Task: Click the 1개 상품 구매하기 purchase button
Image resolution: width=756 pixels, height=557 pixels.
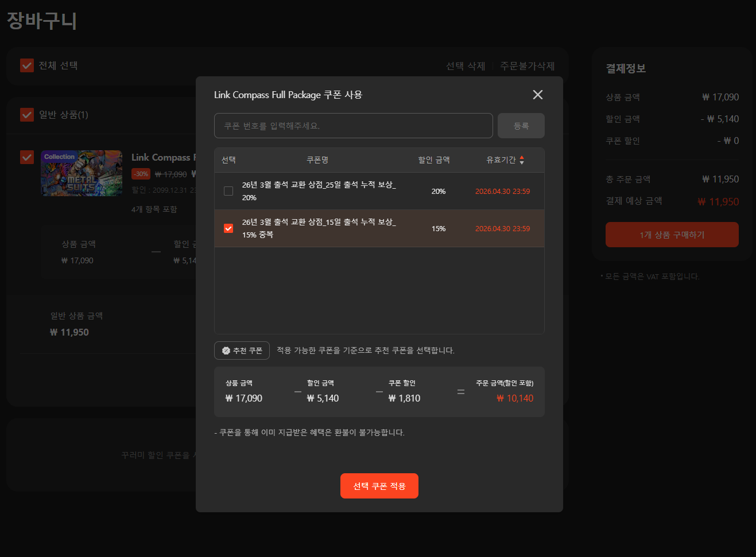Action: click(x=672, y=235)
